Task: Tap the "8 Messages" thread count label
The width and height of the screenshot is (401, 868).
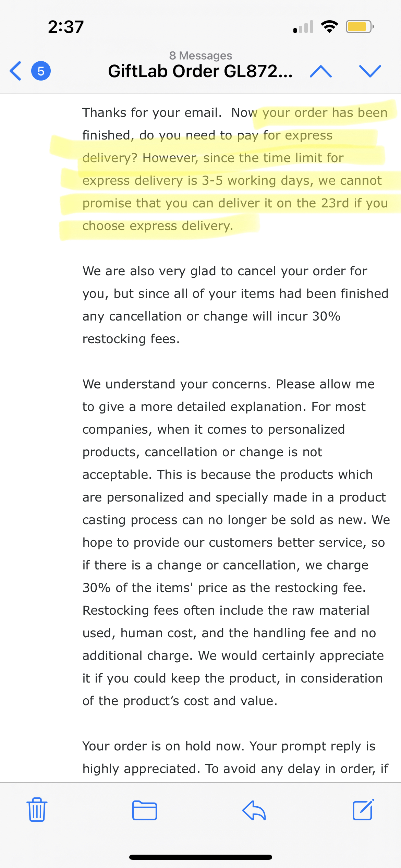Action: (200, 56)
